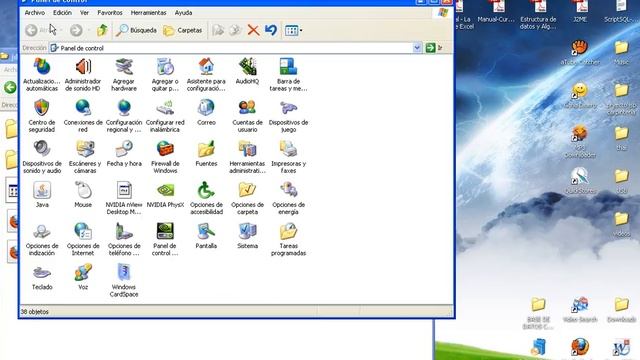Click the Up one level folder button

click(x=102, y=30)
